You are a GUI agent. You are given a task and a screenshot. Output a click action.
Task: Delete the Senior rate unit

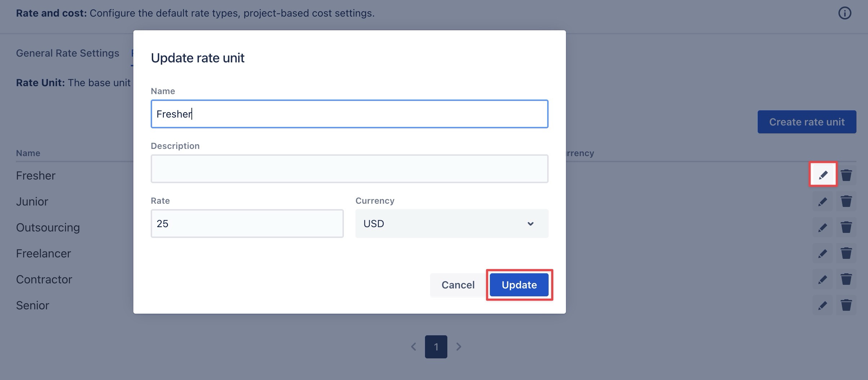(x=846, y=305)
